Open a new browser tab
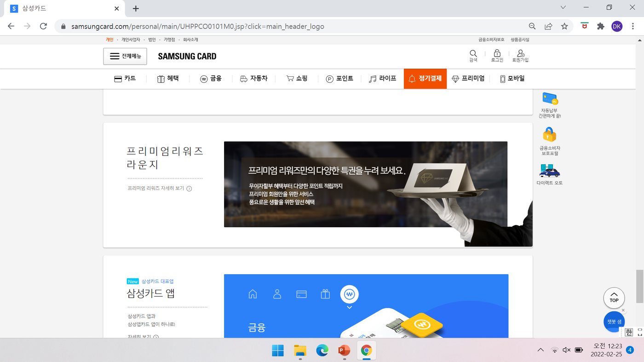644x362 pixels. pyautogui.click(x=136, y=8)
